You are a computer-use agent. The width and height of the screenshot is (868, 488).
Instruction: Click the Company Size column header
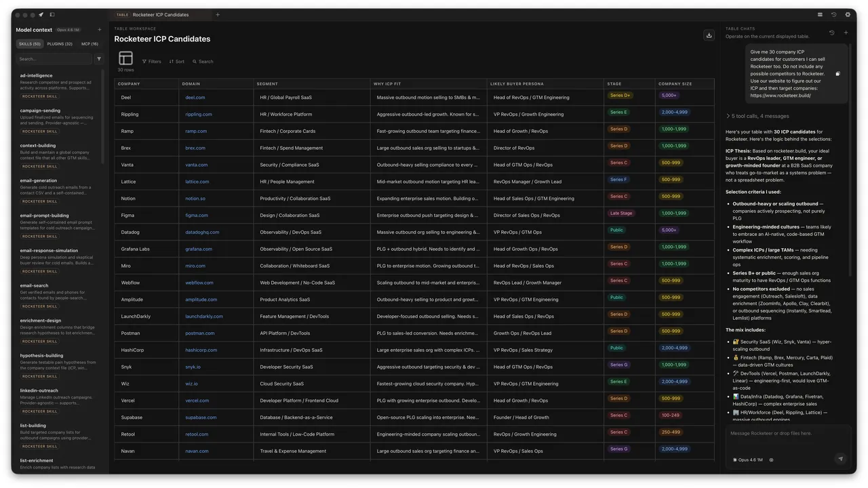coord(684,84)
